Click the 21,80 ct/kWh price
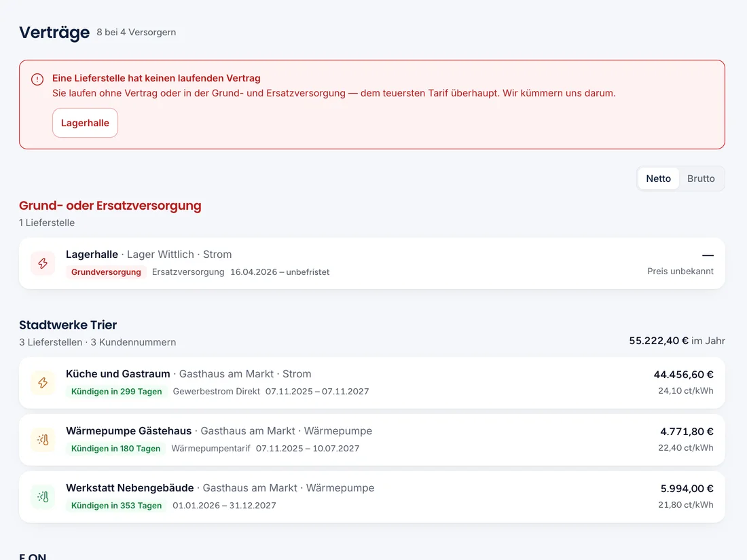Viewport: 747px width, 560px height. [x=686, y=505]
